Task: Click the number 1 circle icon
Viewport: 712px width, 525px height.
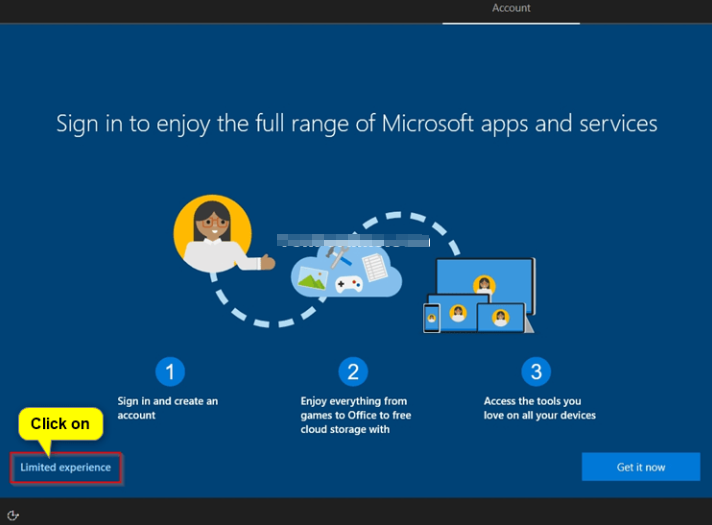Action: 170,372
